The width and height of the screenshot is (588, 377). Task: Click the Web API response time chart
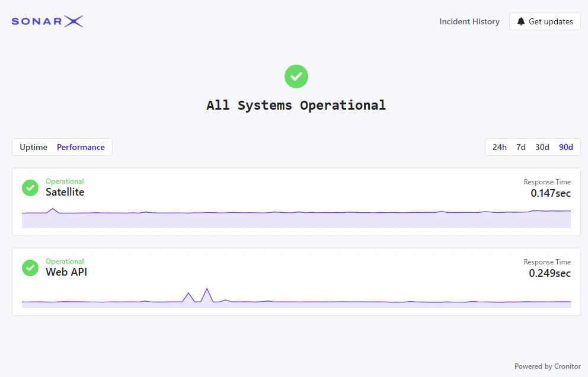click(x=296, y=298)
